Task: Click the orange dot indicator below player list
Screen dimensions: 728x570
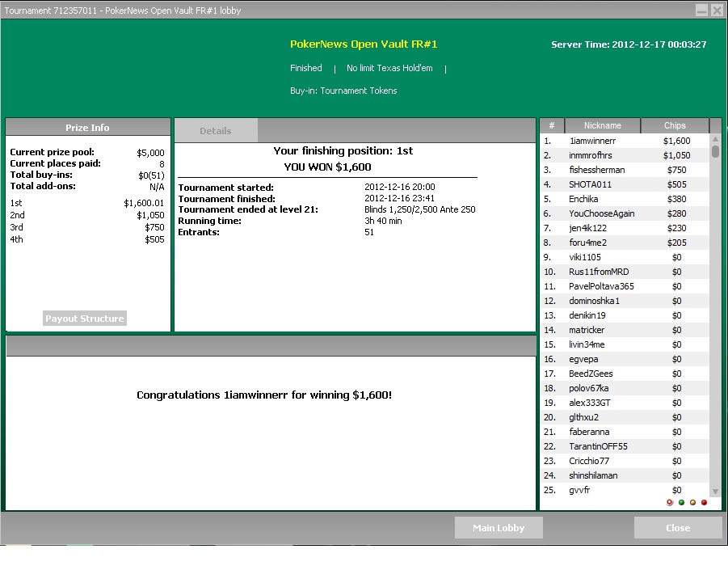Action: 692,502
